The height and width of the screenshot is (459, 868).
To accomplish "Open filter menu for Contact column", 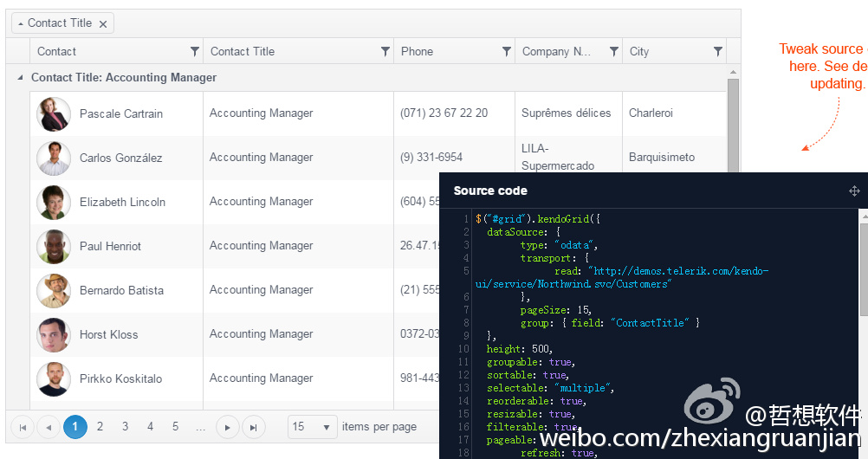I will click(194, 51).
